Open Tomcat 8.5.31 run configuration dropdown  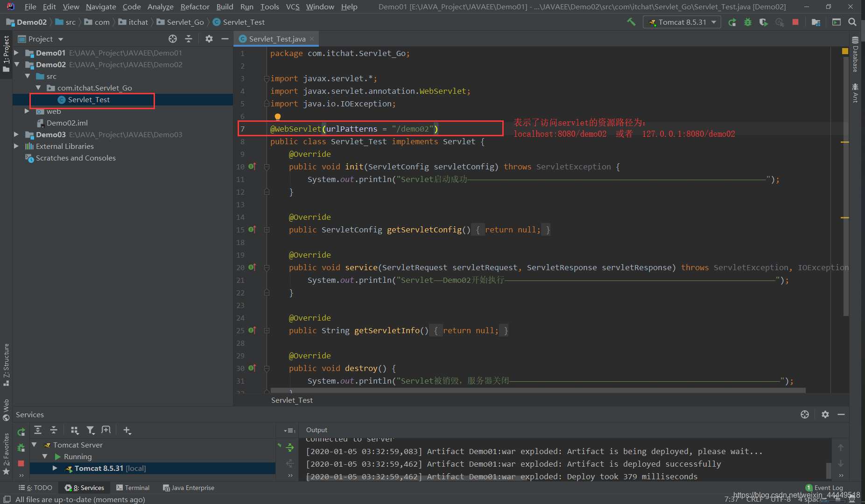[x=682, y=22]
